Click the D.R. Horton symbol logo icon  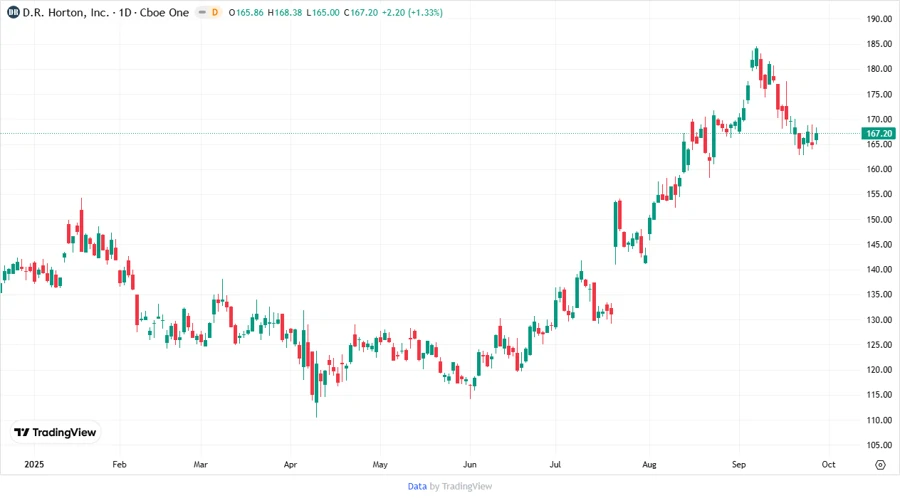13,12
